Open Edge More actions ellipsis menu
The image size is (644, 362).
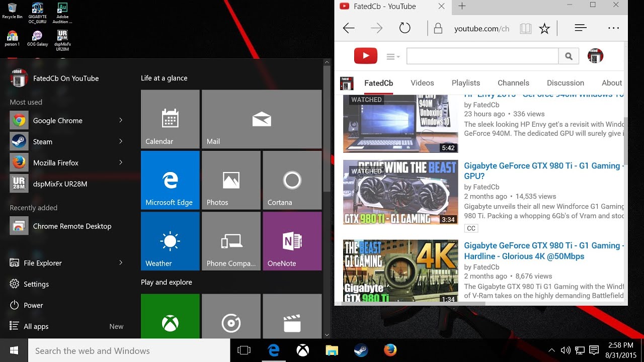click(x=613, y=28)
